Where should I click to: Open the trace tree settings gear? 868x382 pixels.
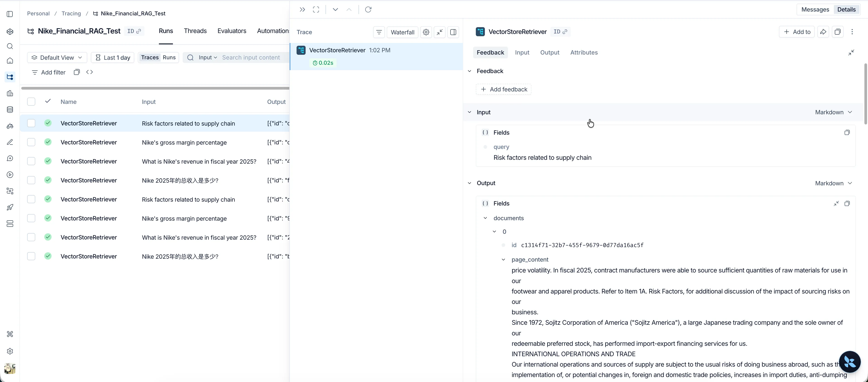click(426, 32)
